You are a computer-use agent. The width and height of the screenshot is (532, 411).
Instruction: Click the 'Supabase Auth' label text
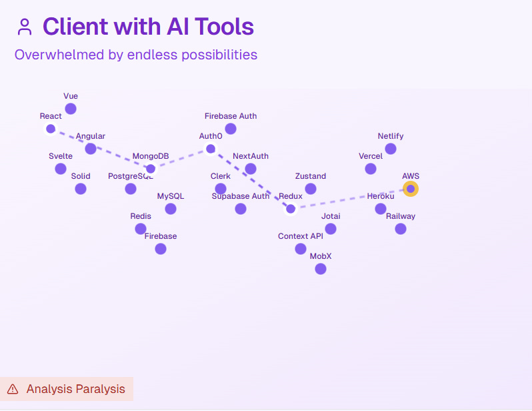[241, 196]
